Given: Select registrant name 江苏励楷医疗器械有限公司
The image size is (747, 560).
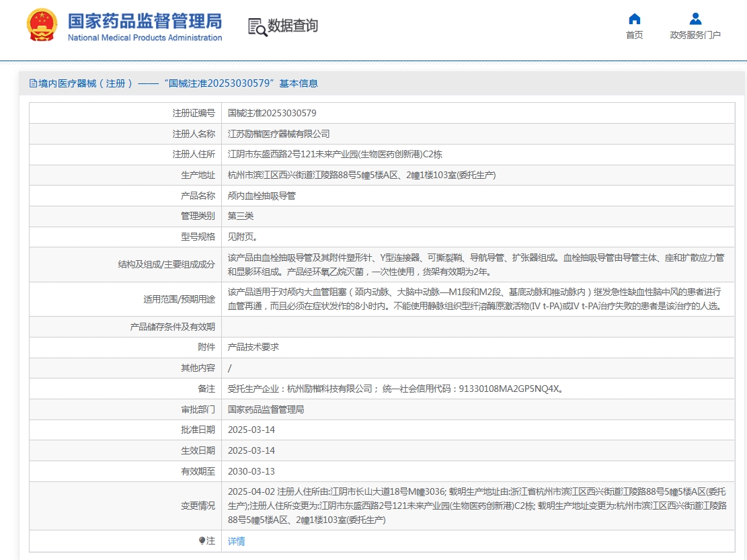Looking at the screenshot, I should click(278, 134).
